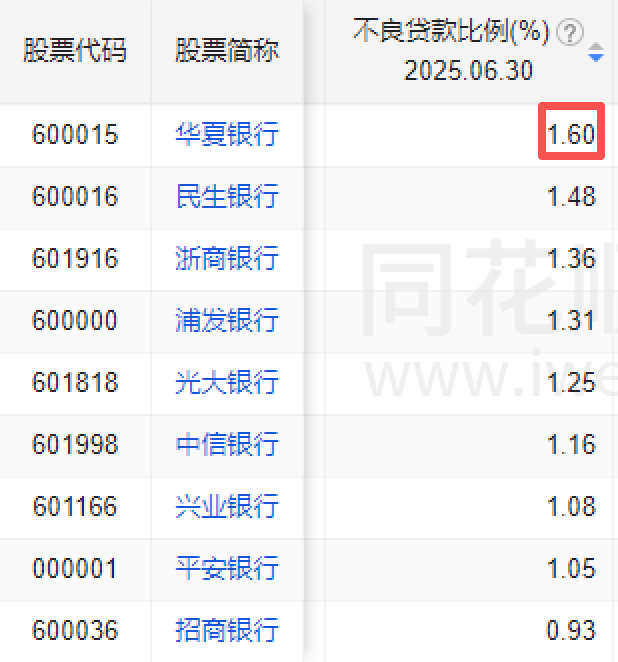
Task: Click the 股票代码 column header
Action: [75, 51]
